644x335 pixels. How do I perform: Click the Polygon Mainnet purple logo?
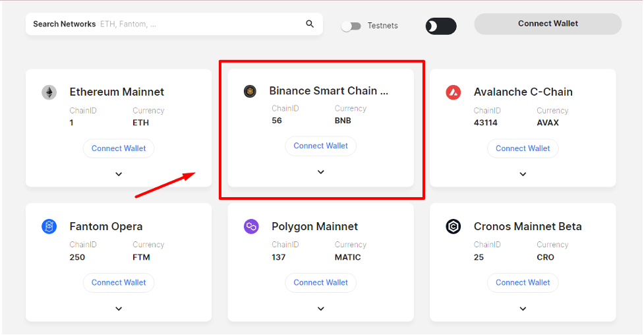point(251,226)
